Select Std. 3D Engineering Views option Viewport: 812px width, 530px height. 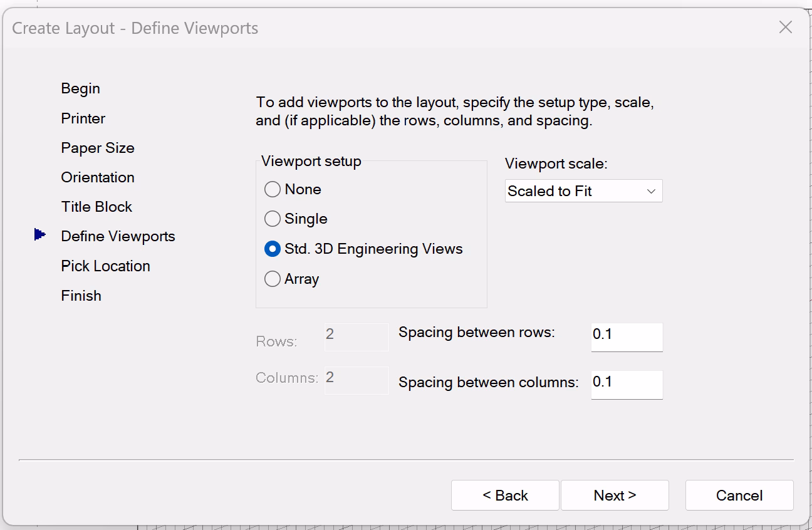click(x=273, y=249)
